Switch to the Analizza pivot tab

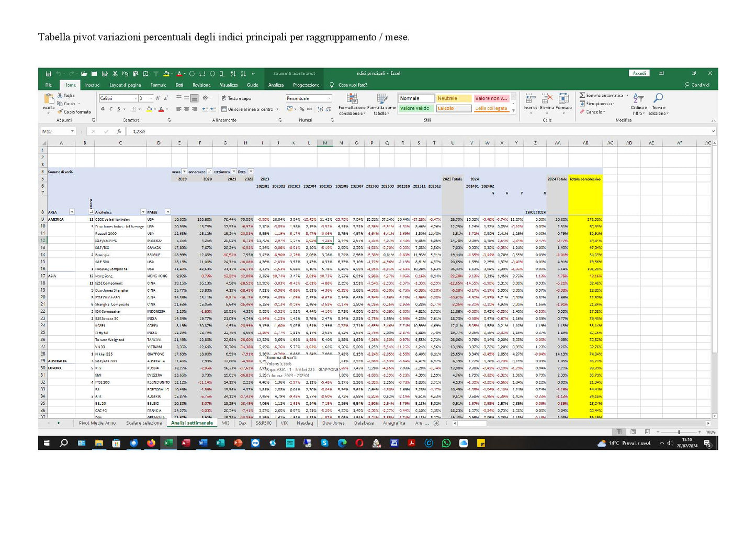point(276,85)
